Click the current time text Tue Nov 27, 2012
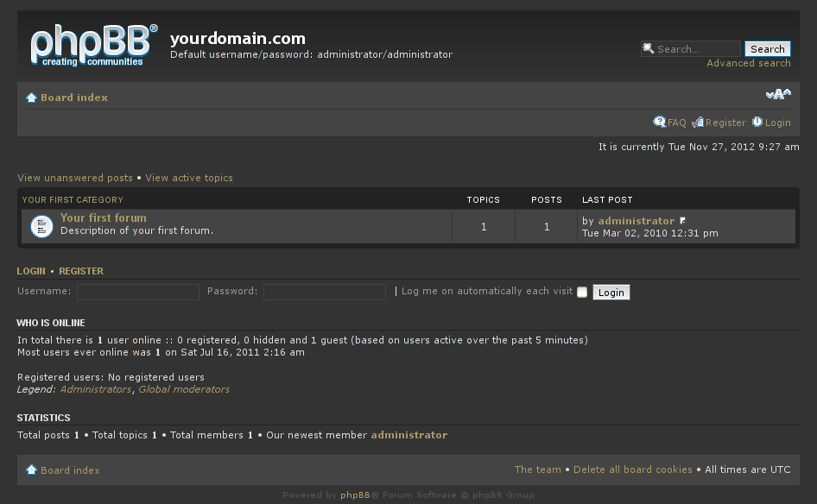The height and width of the screenshot is (504, 817). point(699,147)
